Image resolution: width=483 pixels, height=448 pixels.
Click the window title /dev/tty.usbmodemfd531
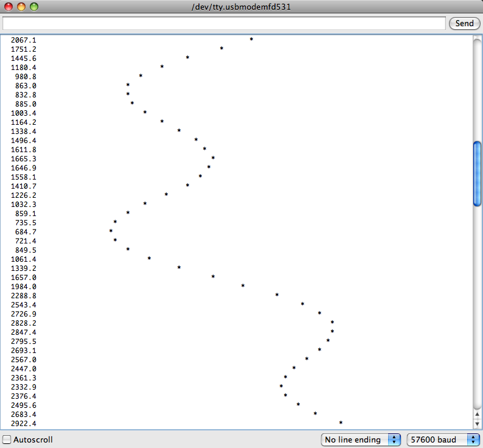pos(241,7)
